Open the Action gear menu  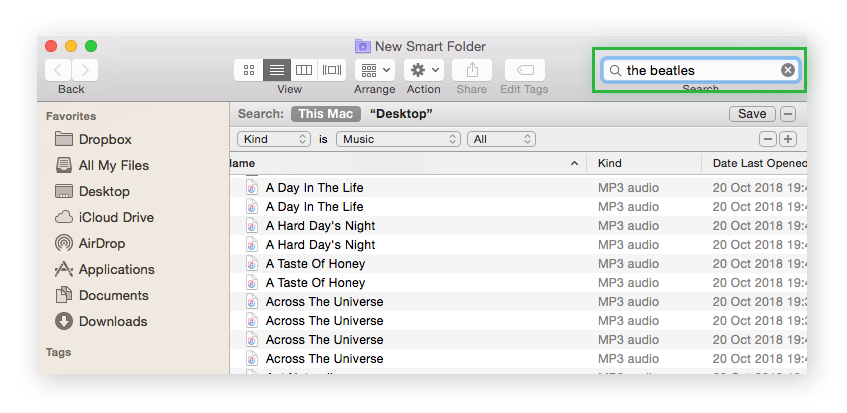424,70
